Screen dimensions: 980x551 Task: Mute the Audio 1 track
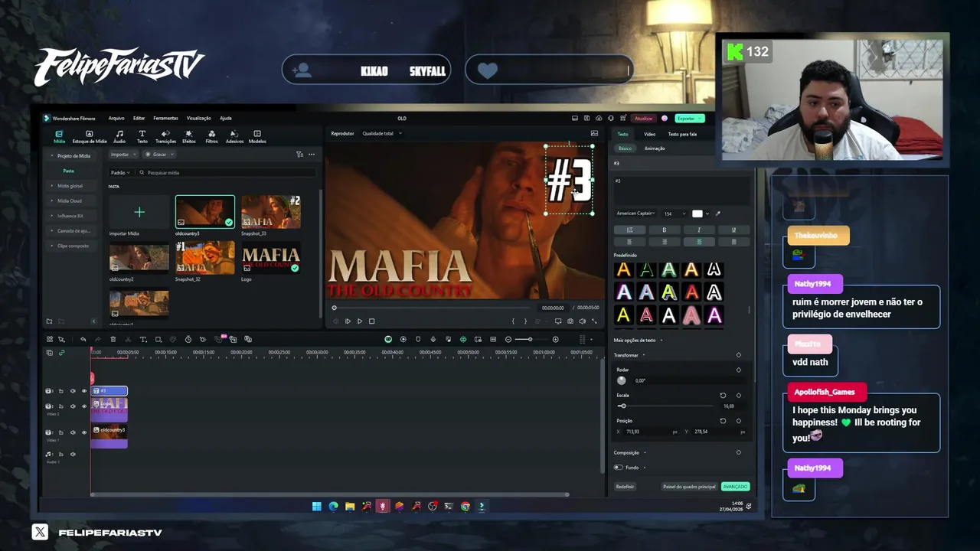point(73,455)
